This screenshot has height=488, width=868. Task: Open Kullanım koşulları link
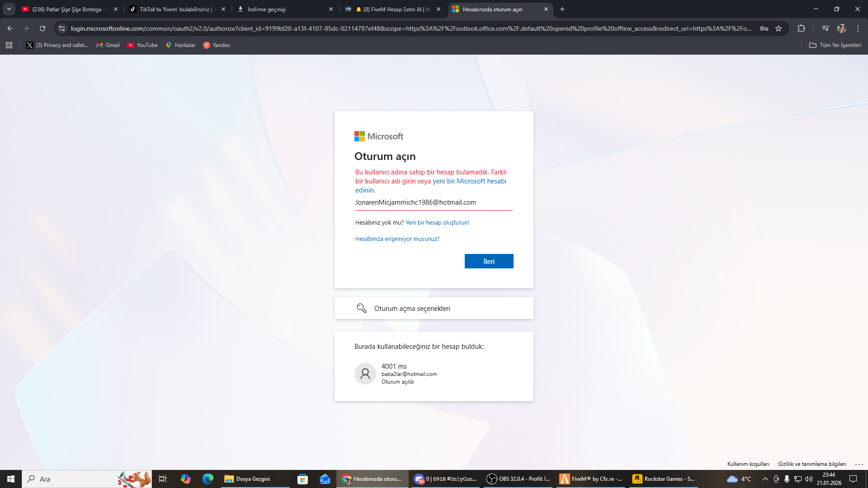(x=748, y=464)
